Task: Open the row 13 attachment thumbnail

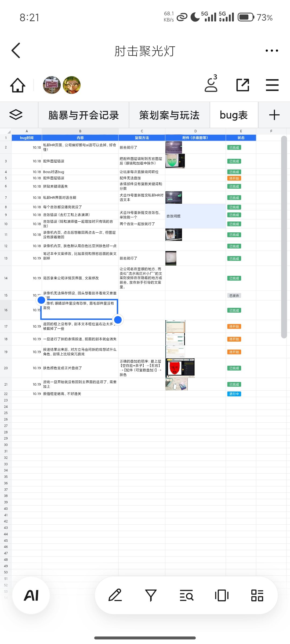Action: 171,258
